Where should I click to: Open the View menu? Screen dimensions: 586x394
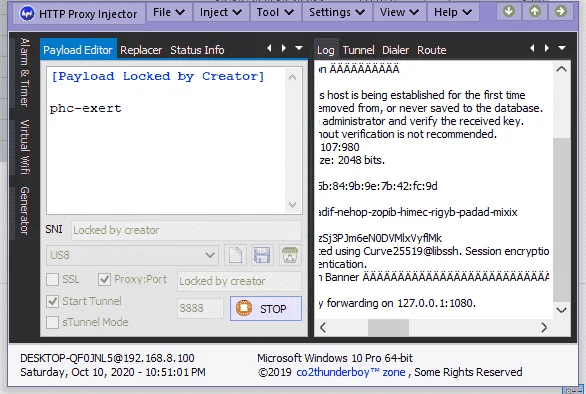point(399,12)
